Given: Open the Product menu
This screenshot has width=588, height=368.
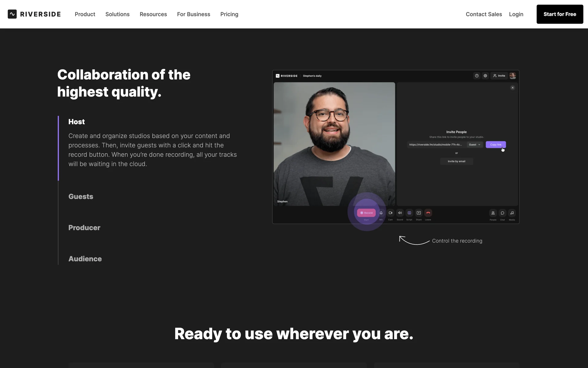Looking at the screenshot, I should tap(85, 14).
